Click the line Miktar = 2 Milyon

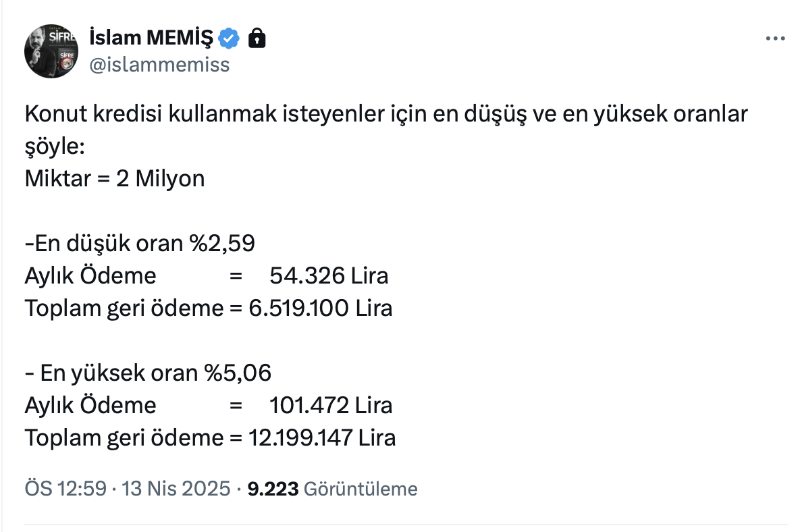coord(115,179)
